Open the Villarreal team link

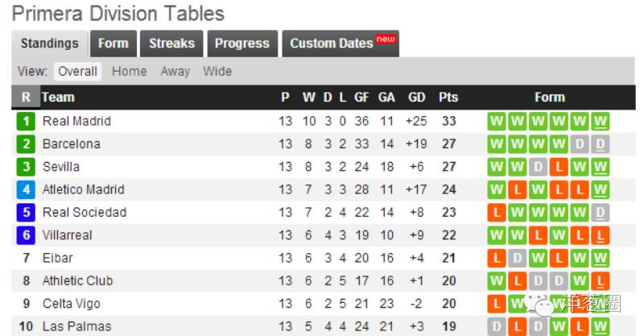click(67, 235)
